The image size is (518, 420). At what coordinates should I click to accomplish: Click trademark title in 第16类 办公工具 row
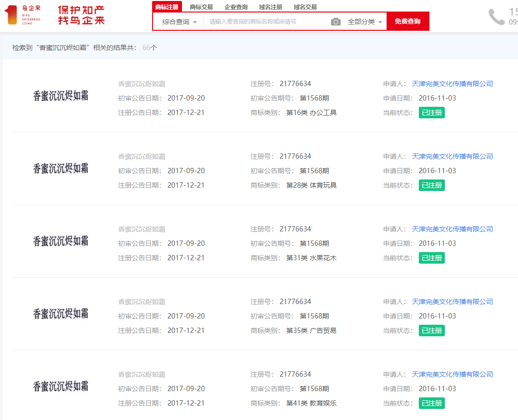(142, 84)
